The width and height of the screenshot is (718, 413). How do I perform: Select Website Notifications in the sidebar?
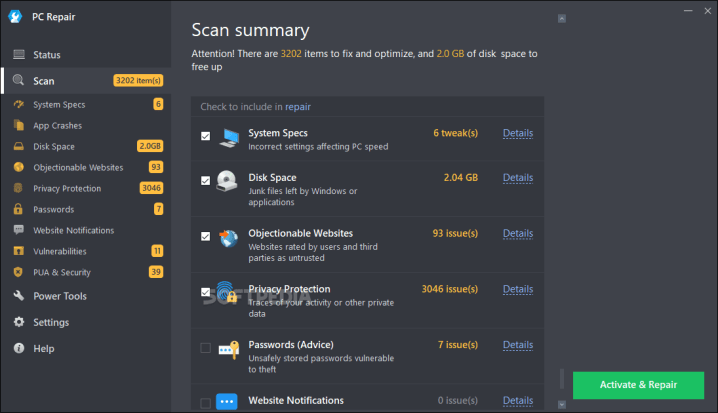coord(86,230)
